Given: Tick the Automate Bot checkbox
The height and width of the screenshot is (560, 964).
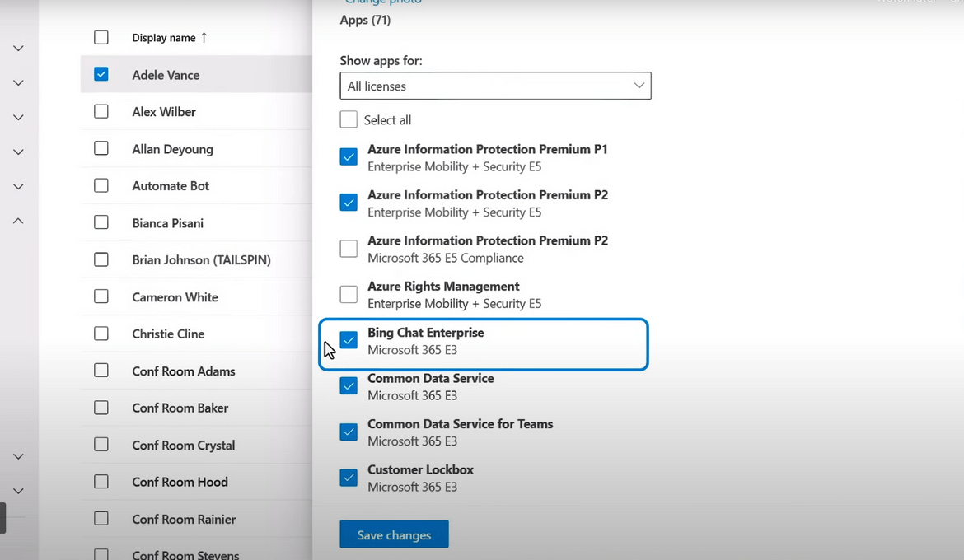Looking at the screenshot, I should 101,185.
